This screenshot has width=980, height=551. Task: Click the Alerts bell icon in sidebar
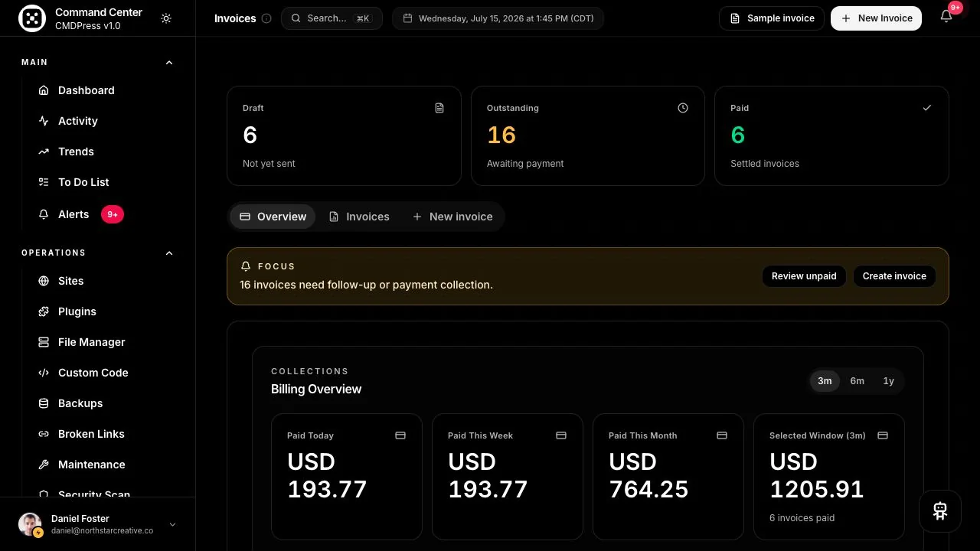[44, 214]
